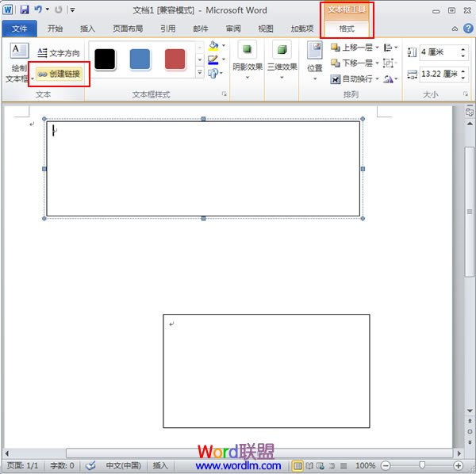
Task: Open the 大小 size dialog launcher
Action: (x=466, y=94)
